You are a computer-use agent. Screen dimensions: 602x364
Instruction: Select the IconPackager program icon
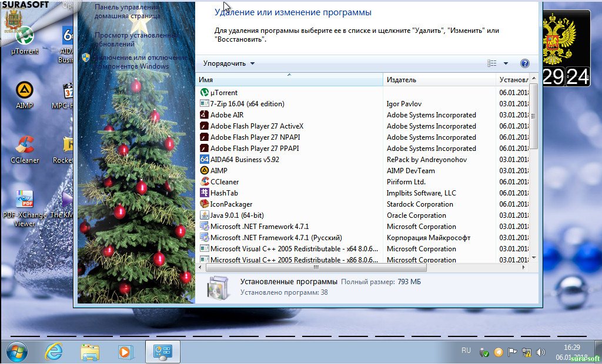204,204
